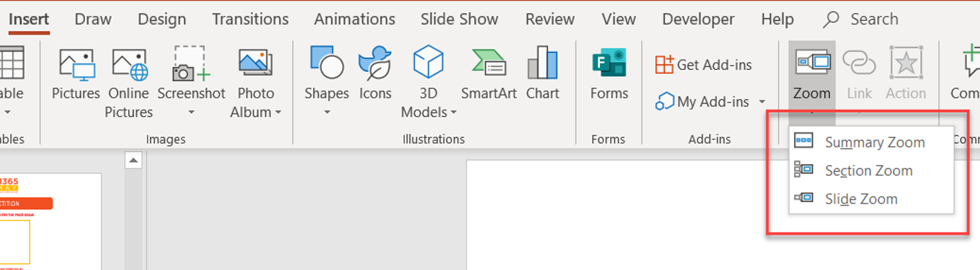The width and height of the screenshot is (980, 270).
Task: Switch to the Transitions tab
Action: coord(250,19)
